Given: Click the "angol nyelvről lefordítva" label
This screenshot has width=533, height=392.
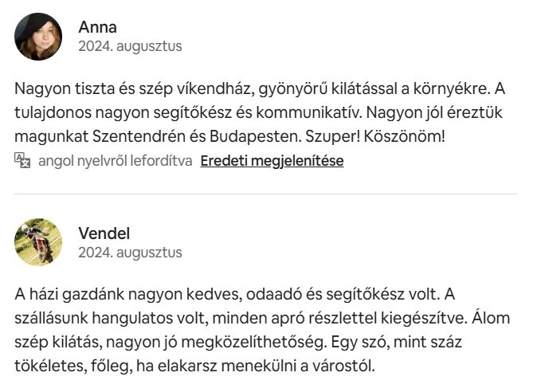Looking at the screenshot, I should coord(115,160).
